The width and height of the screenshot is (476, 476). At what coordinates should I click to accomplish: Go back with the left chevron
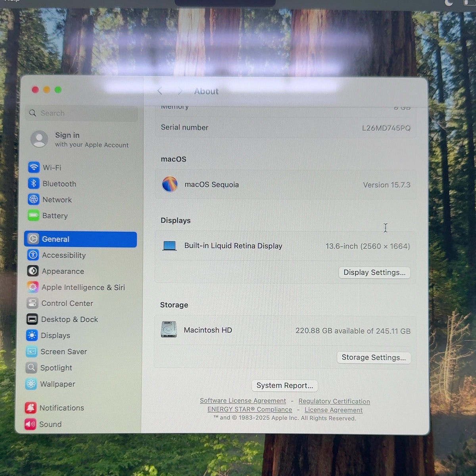[160, 91]
